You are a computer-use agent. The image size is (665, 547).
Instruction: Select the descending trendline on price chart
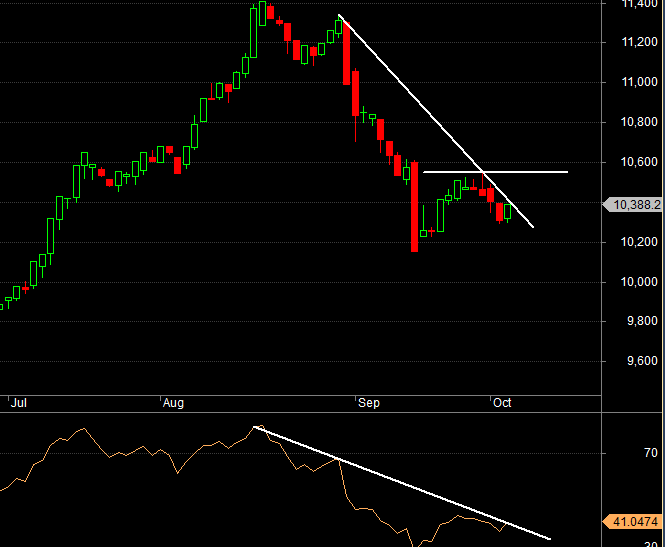pyautogui.click(x=436, y=121)
